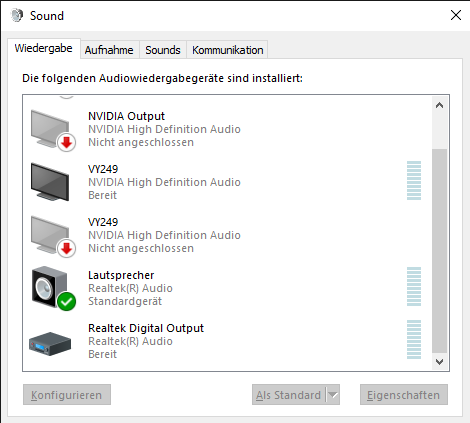The image size is (470, 423).
Task: Select the 'Lautsprecher' device name
Action: [121, 275]
